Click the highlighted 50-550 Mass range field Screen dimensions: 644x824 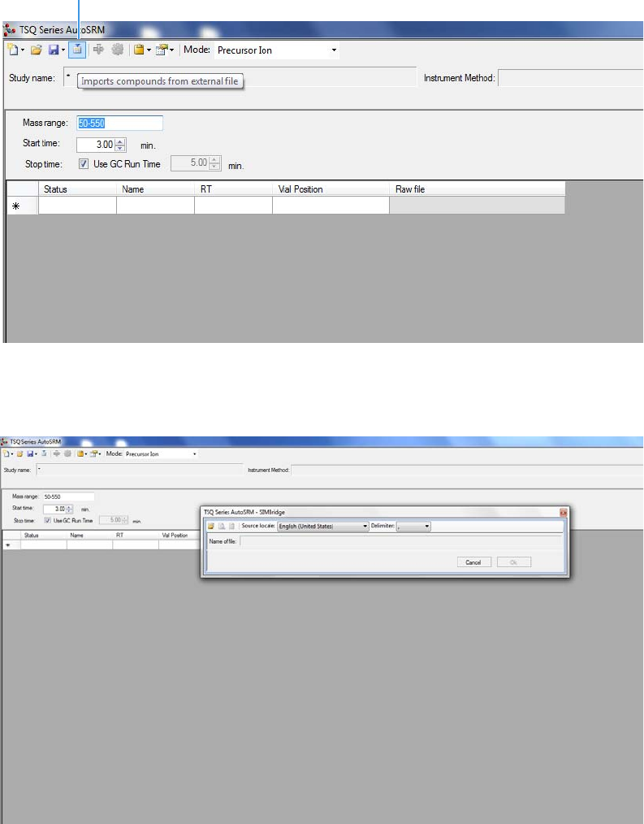(119, 123)
